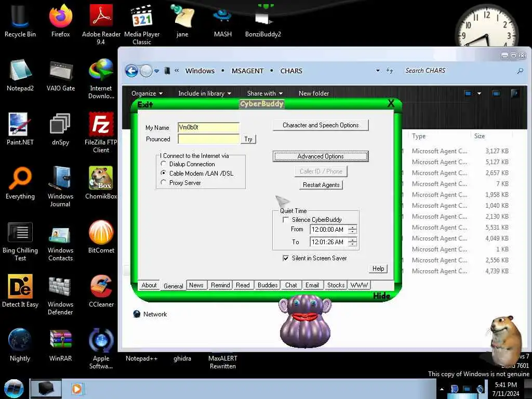Open Nightly browser icon
The width and height of the screenshot is (532, 399).
pos(20,345)
